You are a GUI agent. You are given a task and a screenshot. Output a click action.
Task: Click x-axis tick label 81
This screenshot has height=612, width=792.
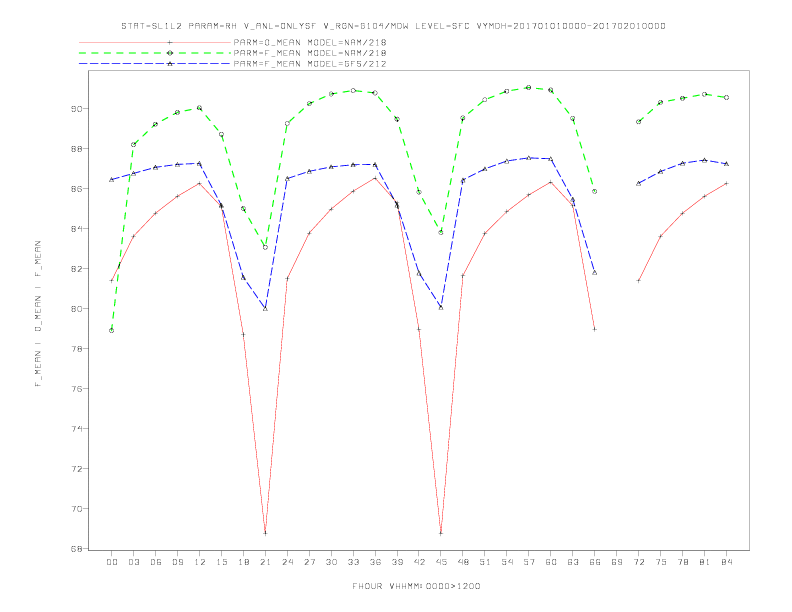tap(705, 562)
